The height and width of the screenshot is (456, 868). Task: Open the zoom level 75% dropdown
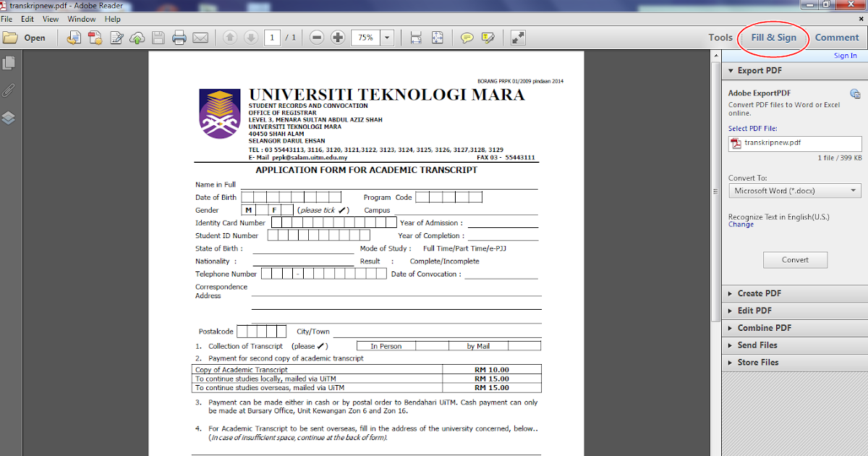point(386,37)
